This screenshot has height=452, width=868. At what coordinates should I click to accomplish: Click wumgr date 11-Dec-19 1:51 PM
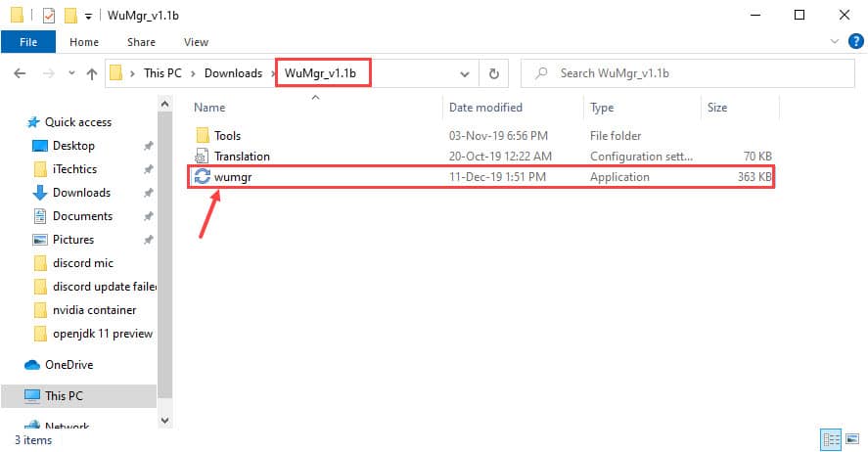497,176
